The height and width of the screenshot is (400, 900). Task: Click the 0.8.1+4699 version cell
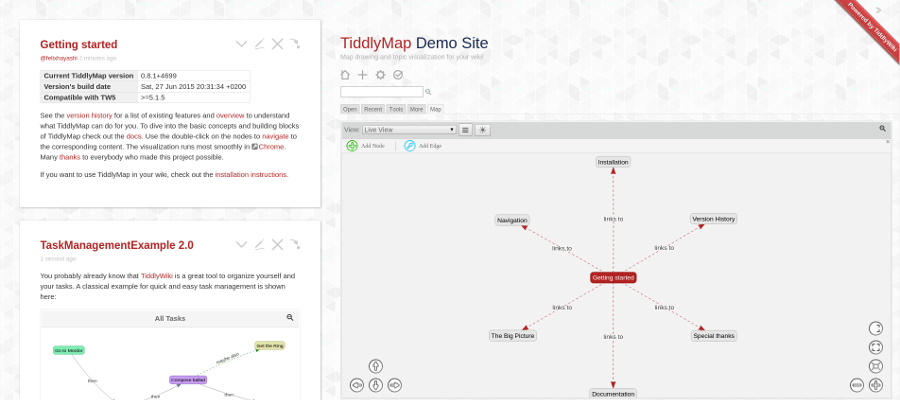(x=193, y=76)
